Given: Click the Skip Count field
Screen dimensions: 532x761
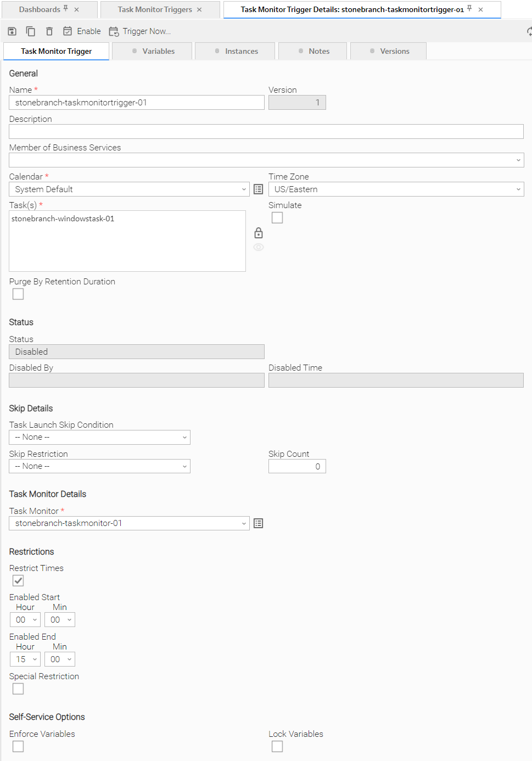Looking at the screenshot, I should 296,466.
